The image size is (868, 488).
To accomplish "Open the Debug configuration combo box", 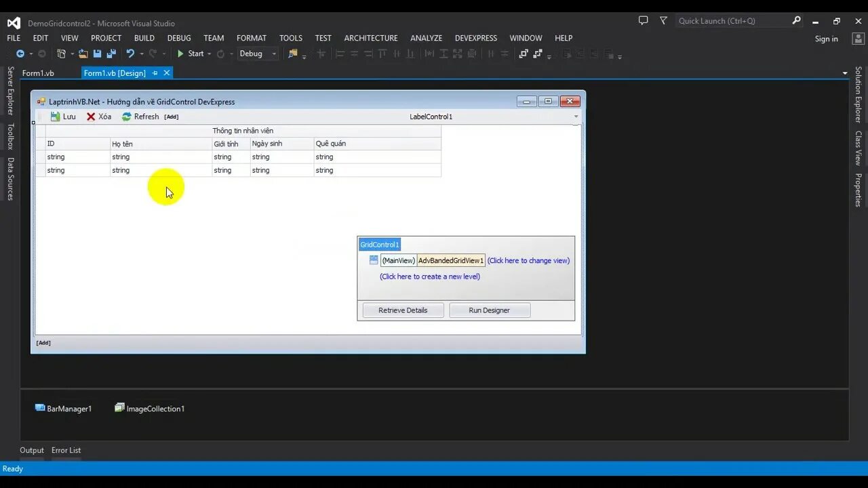I will click(258, 54).
